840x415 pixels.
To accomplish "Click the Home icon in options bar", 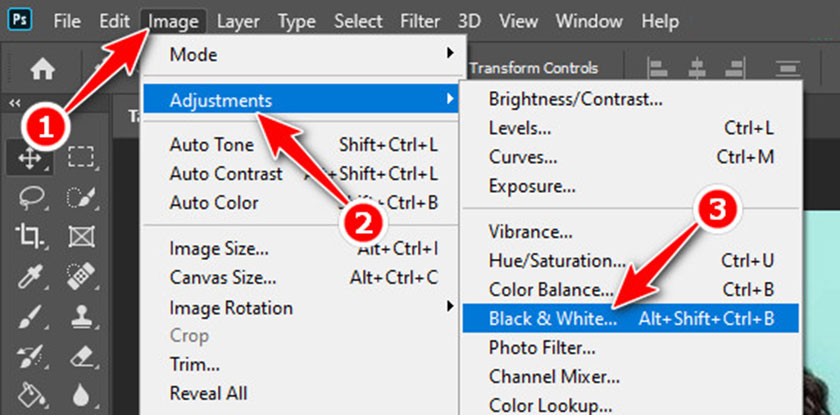I will 41,69.
